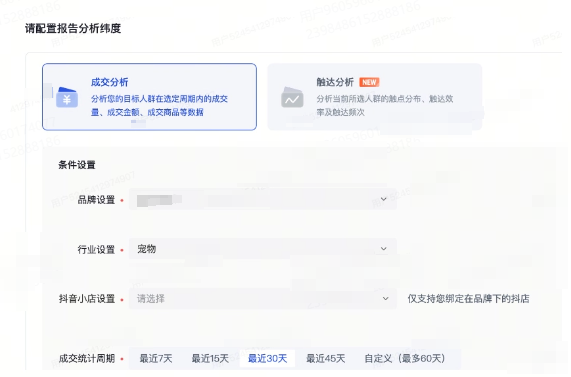Click the 品牌设置 field label
571x377 pixels.
pos(96,200)
